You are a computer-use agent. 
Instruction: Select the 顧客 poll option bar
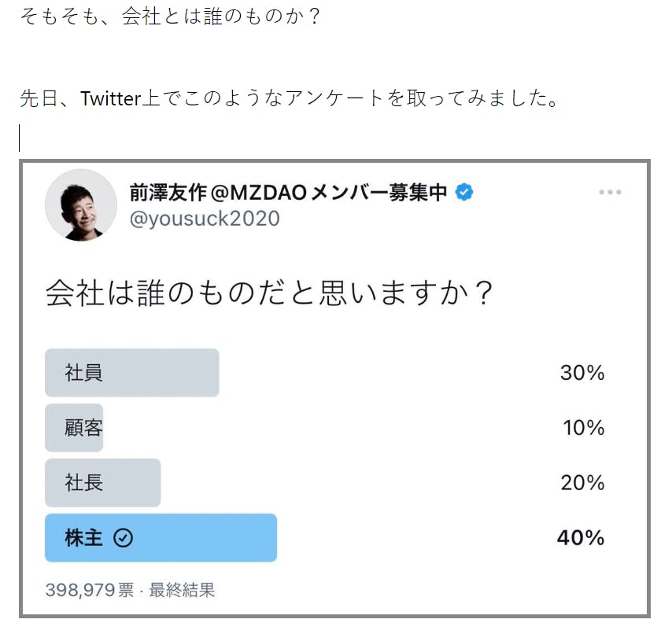click(x=75, y=428)
